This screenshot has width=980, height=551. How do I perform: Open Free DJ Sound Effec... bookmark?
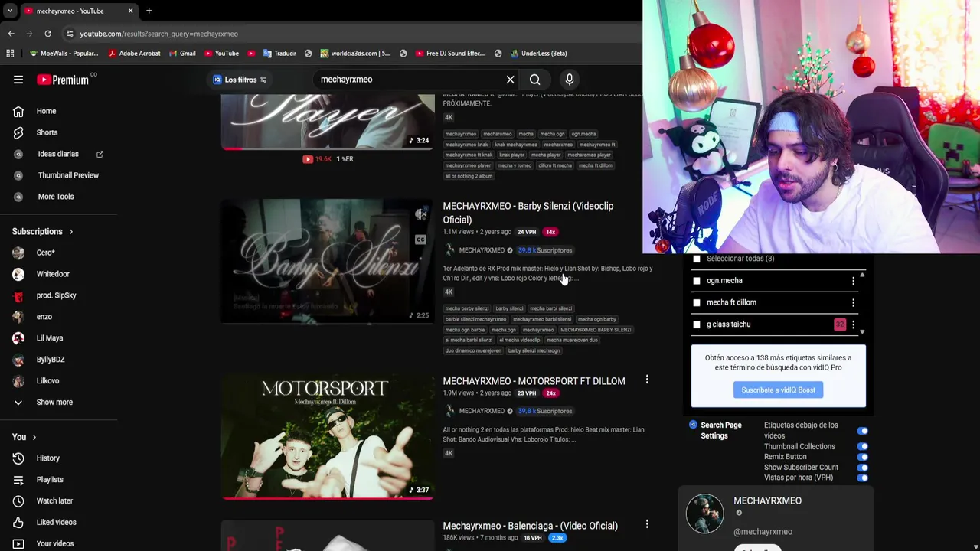click(x=450, y=54)
